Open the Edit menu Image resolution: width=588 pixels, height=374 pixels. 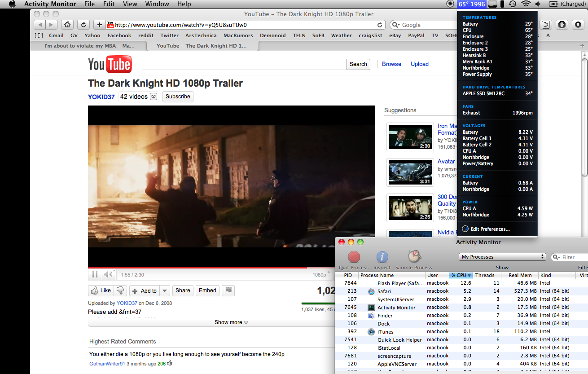tap(109, 4)
